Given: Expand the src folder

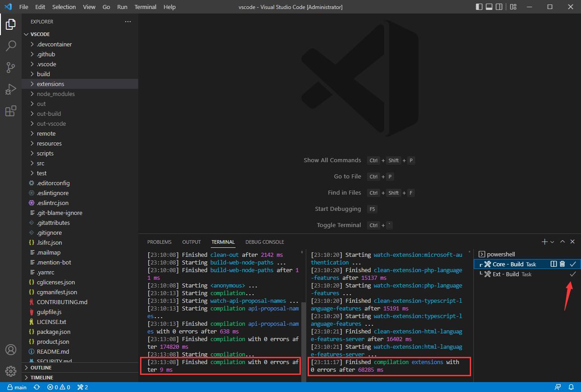Looking at the screenshot, I should (80, 163).
